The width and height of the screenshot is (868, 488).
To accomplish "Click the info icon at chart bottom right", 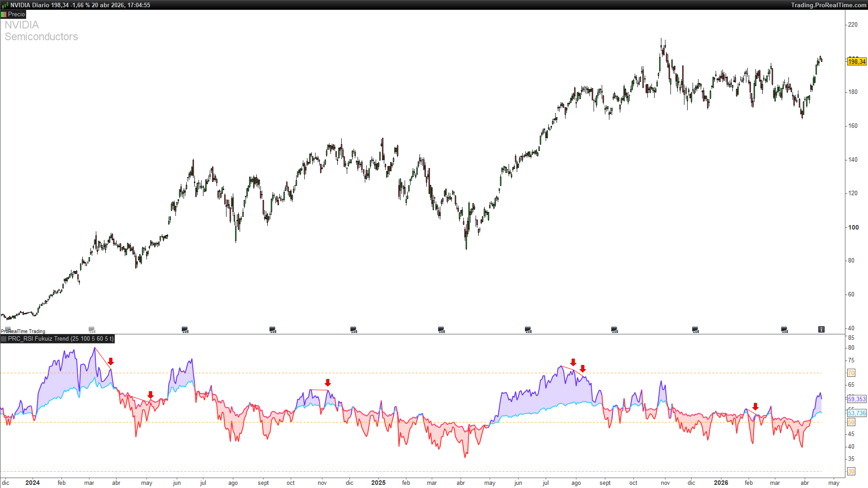I will (x=821, y=329).
